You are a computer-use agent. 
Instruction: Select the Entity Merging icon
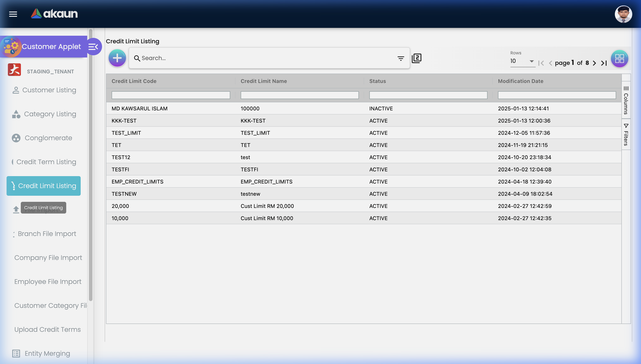tap(16, 354)
